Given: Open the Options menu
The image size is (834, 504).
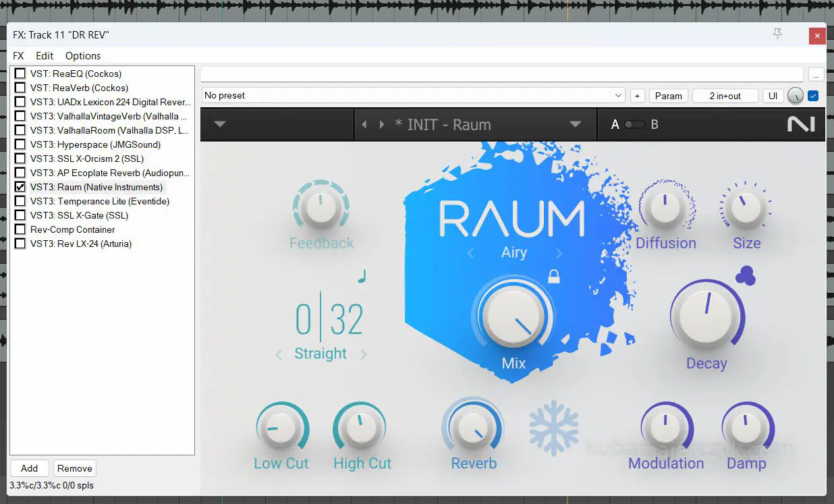Looking at the screenshot, I should 83,56.
